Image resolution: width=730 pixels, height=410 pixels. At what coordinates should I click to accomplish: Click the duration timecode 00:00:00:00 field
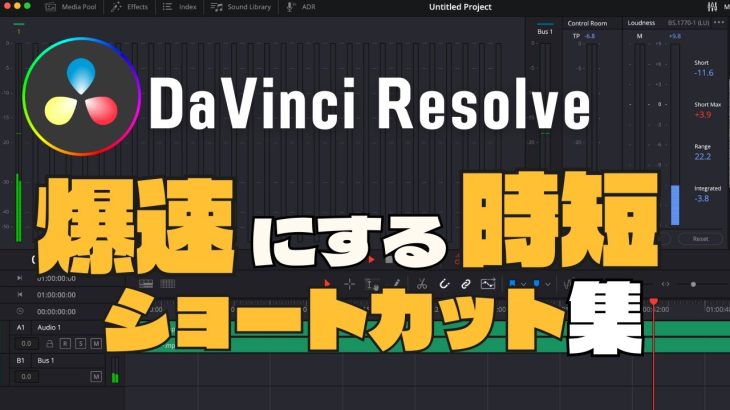[x=56, y=311]
